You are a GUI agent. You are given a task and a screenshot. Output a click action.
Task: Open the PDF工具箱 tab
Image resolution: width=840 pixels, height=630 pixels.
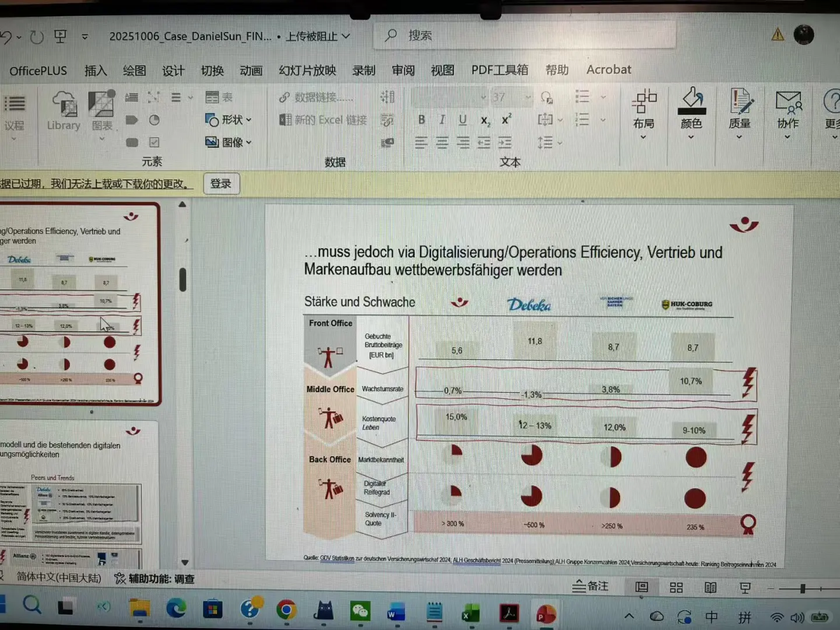pyautogui.click(x=500, y=70)
